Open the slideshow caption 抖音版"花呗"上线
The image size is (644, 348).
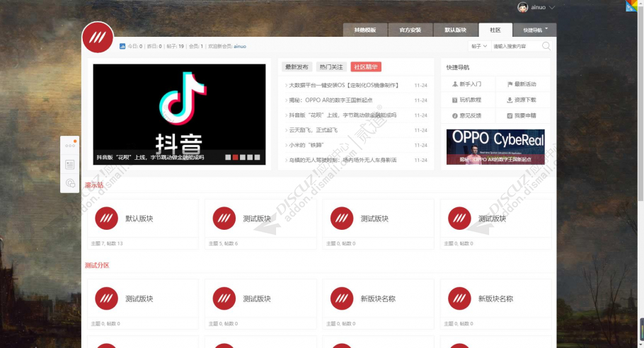(x=150, y=157)
